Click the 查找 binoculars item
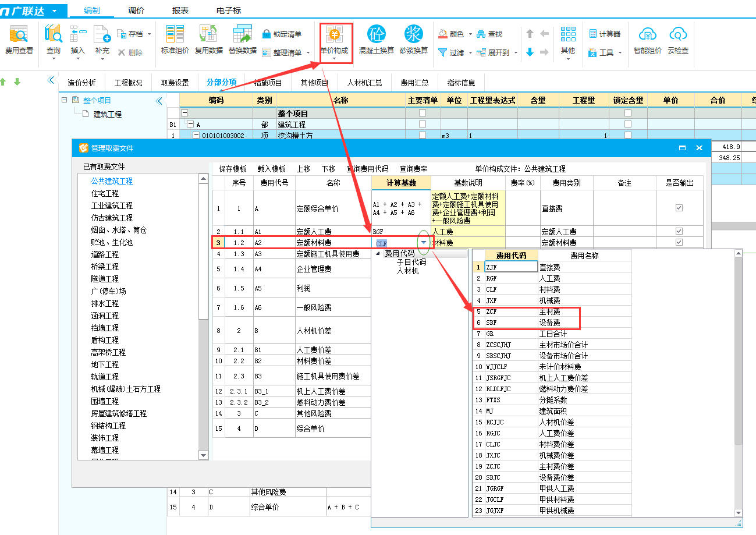This screenshot has width=756, height=535. [489, 34]
